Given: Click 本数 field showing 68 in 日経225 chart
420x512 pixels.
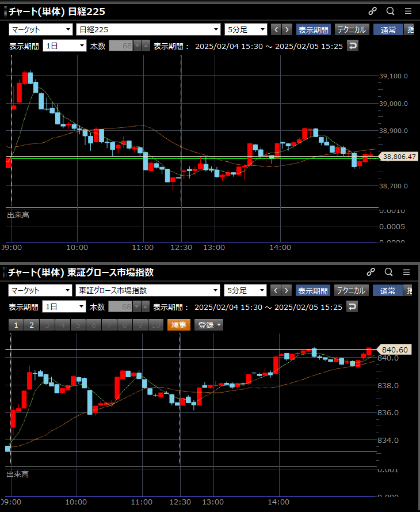Looking at the screenshot, I should (121, 45).
